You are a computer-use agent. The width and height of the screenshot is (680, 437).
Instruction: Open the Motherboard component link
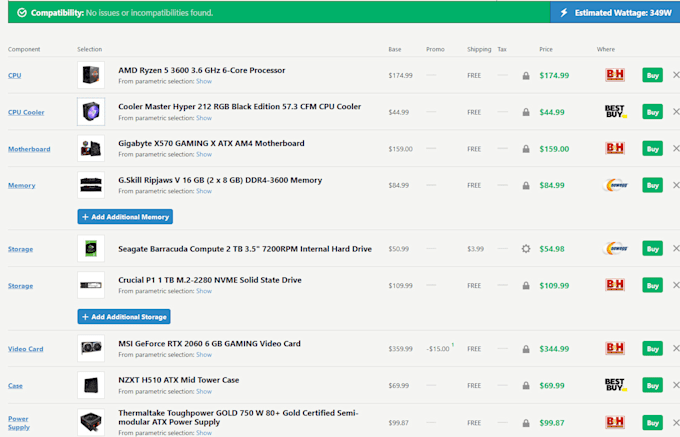point(29,149)
